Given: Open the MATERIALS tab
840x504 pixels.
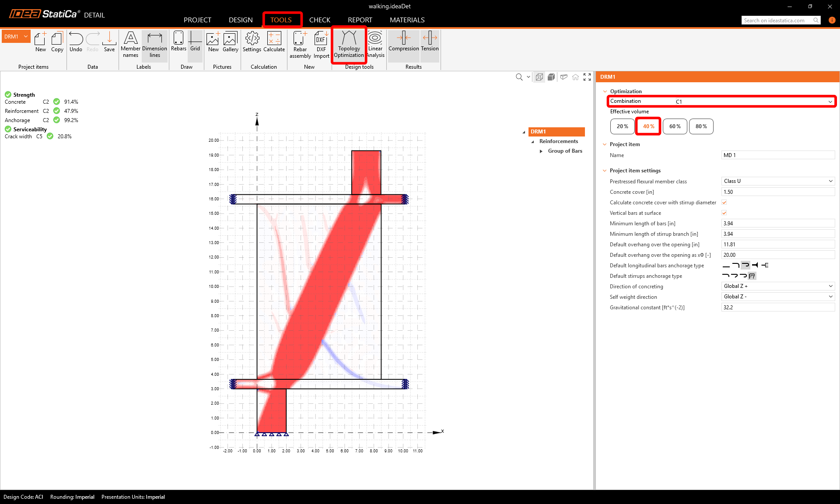Looking at the screenshot, I should tap(407, 20).
